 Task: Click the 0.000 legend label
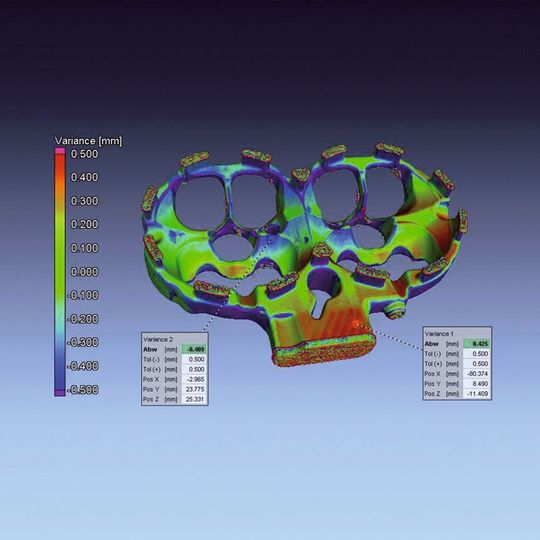click(84, 272)
